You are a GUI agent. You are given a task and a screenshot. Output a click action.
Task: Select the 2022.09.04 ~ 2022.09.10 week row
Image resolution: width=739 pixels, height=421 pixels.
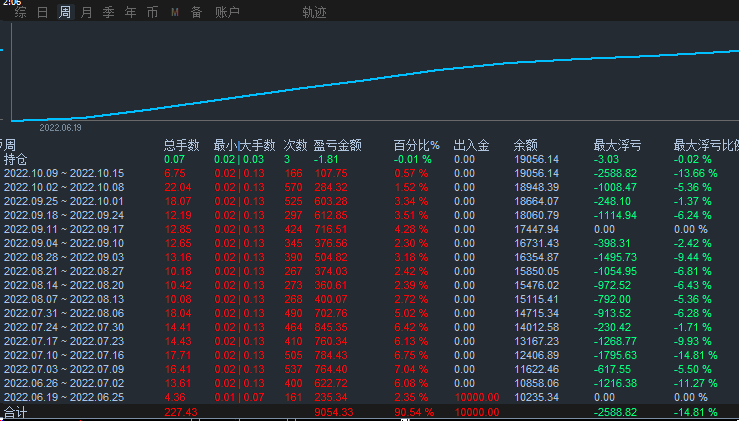click(x=370, y=243)
